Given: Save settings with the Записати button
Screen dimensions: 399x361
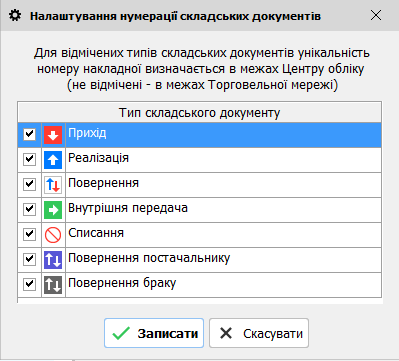Looking at the screenshot, I should coord(154,333).
